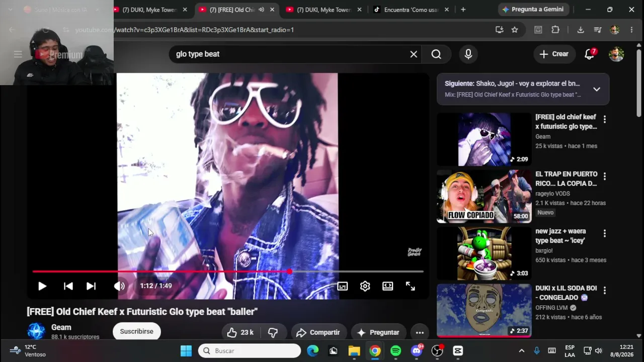Start voice search with the microphone
Image resolution: width=644 pixels, height=362 pixels.
(x=468, y=54)
